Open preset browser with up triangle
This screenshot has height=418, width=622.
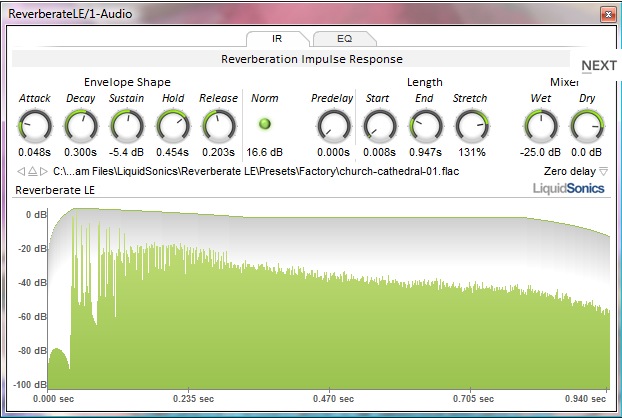coord(32,172)
